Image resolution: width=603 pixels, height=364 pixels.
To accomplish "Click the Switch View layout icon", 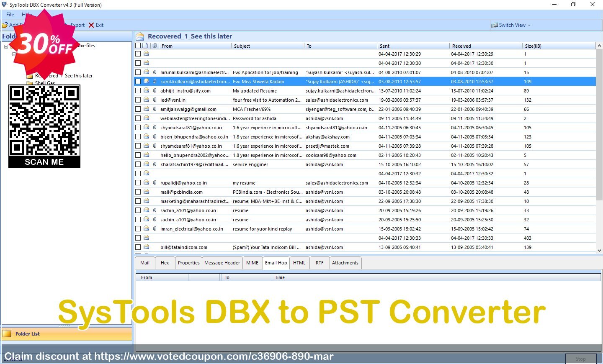I will pos(495,25).
